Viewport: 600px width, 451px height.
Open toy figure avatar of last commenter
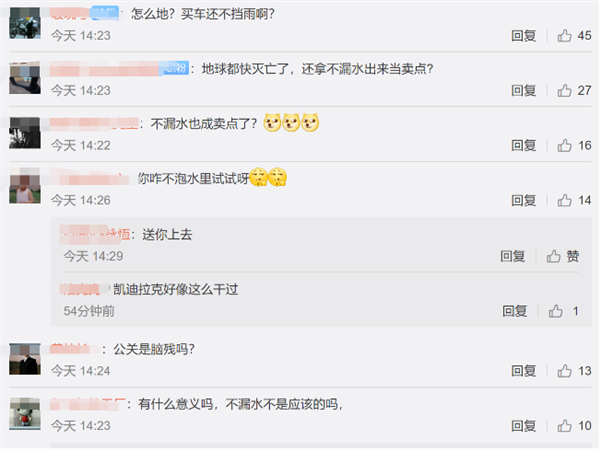[x=25, y=414]
